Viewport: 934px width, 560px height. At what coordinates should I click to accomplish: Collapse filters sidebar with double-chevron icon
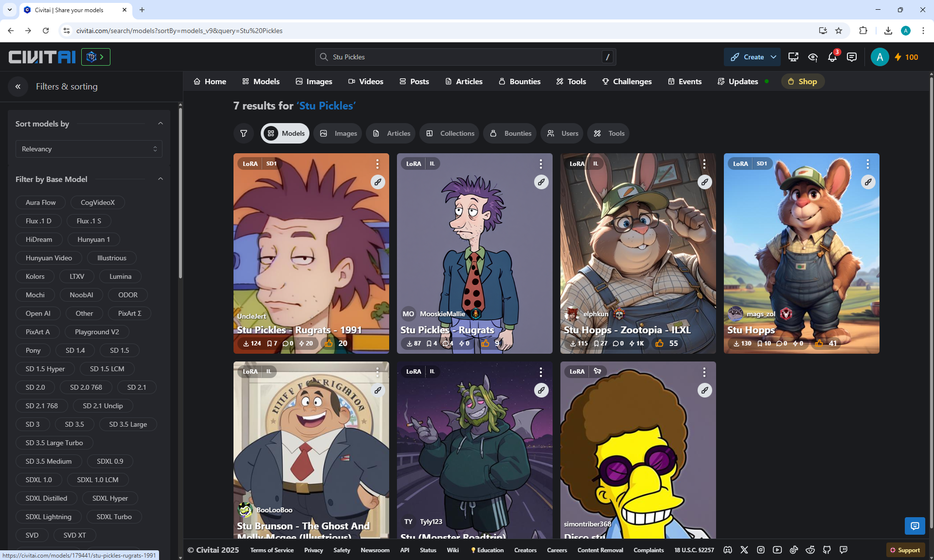pyautogui.click(x=18, y=87)
